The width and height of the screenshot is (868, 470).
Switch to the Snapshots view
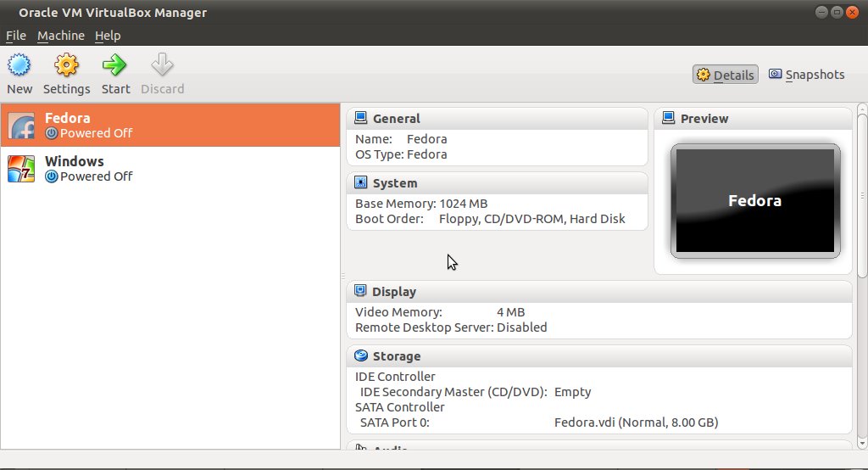point(807,75)
